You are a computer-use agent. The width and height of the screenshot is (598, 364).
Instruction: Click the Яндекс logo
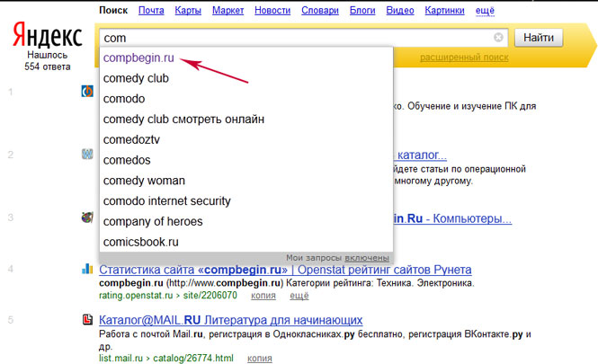[48, 34]
